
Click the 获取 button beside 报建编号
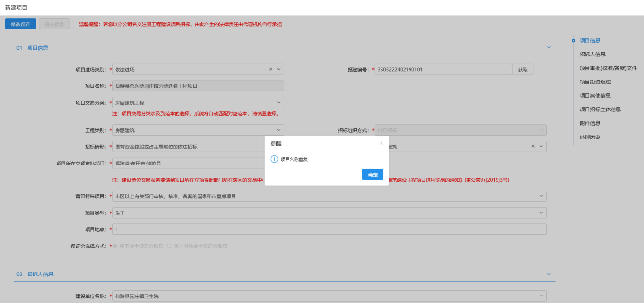pyautogui.click(x=523, y=70)
